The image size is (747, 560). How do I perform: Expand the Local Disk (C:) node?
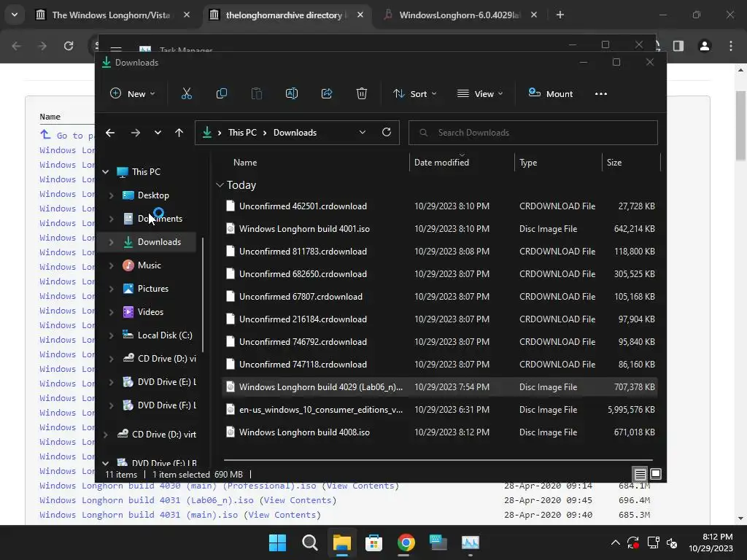[x=111, y=335]
